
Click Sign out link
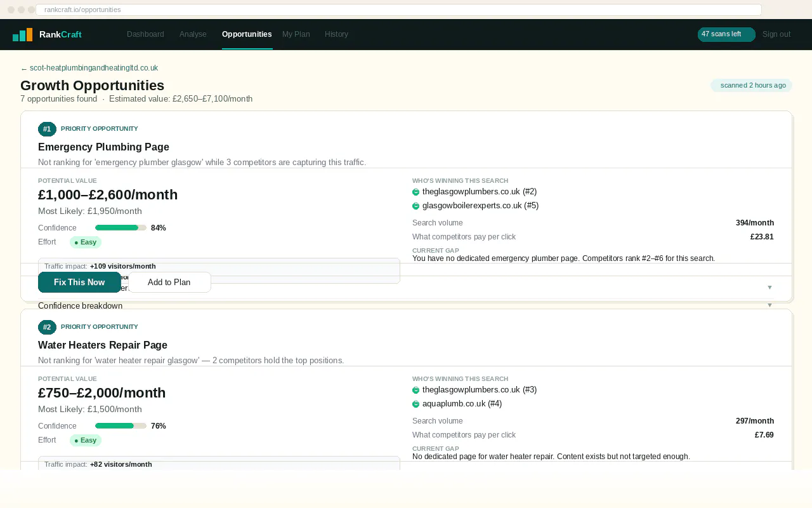tap(776, 34)
